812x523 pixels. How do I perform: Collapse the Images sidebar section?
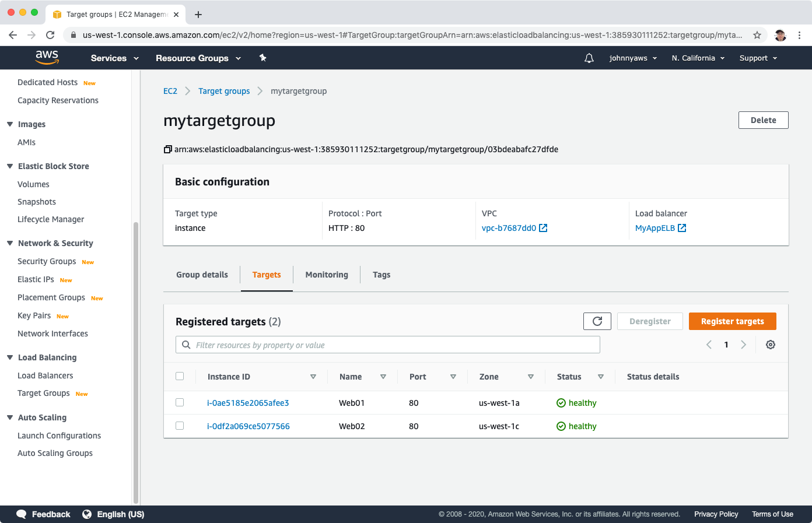tap(10, 124)
